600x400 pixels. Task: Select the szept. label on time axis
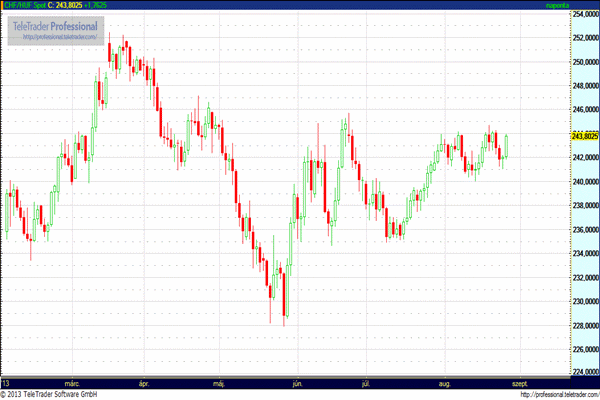point(519,383)
